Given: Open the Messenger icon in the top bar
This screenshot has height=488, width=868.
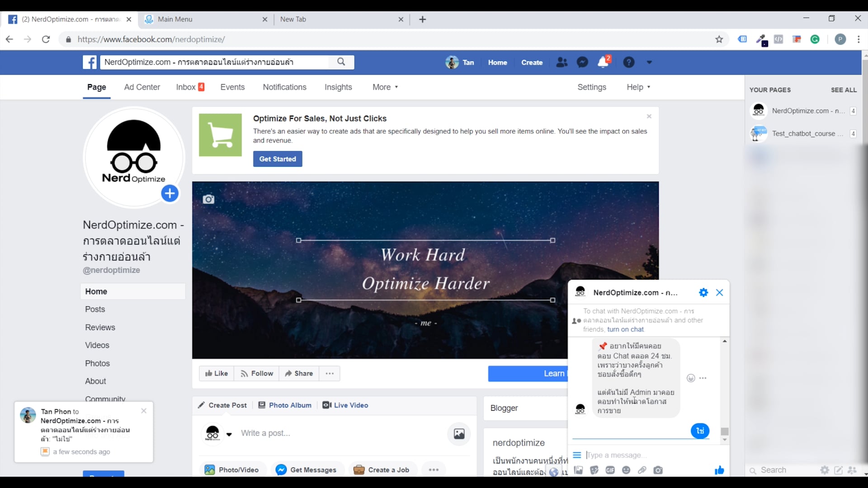Looking at the screenshot, I should click(x=582, y=62).
